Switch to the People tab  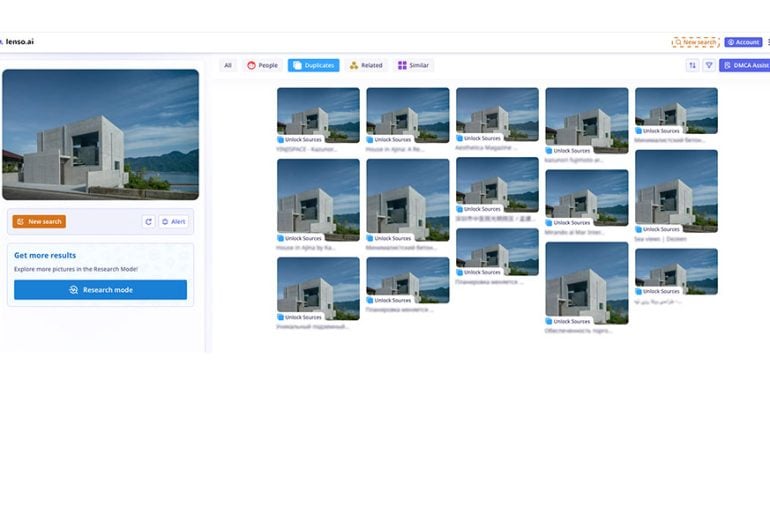[x=262, y=65]
